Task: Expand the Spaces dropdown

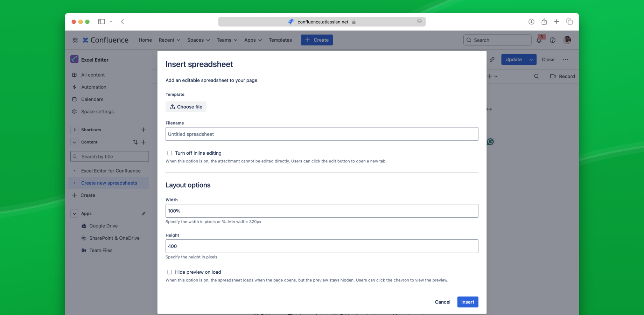Action: tap(198, 40)
